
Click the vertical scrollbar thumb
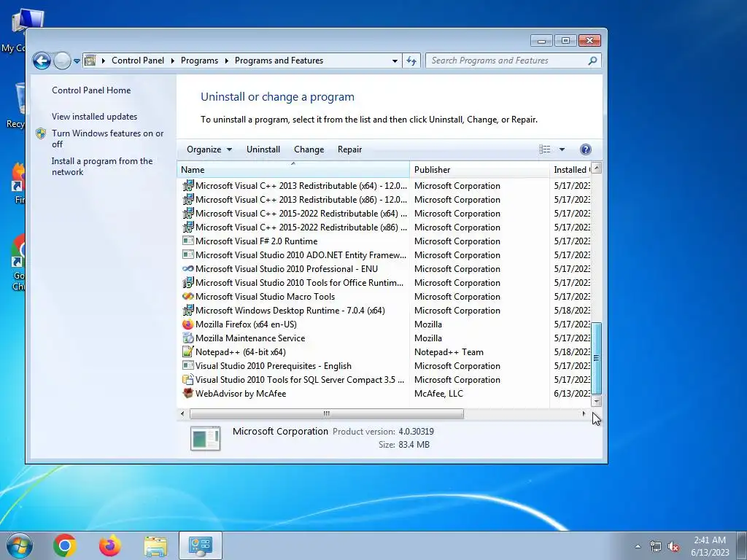tap(597, 358)
